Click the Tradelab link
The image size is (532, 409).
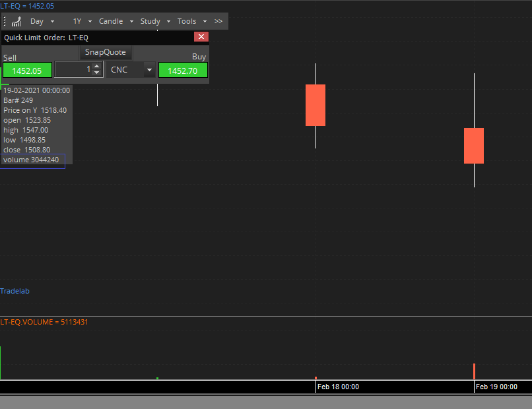[15, 291]
